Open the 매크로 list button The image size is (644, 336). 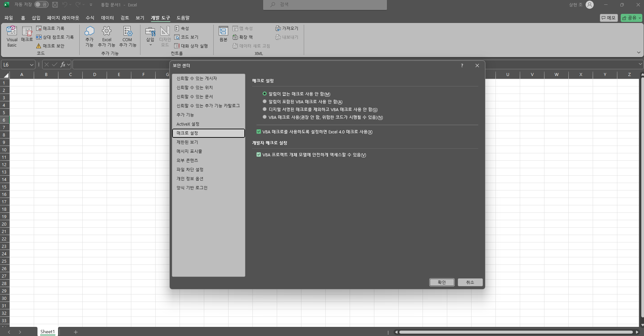tap(27, 34)
